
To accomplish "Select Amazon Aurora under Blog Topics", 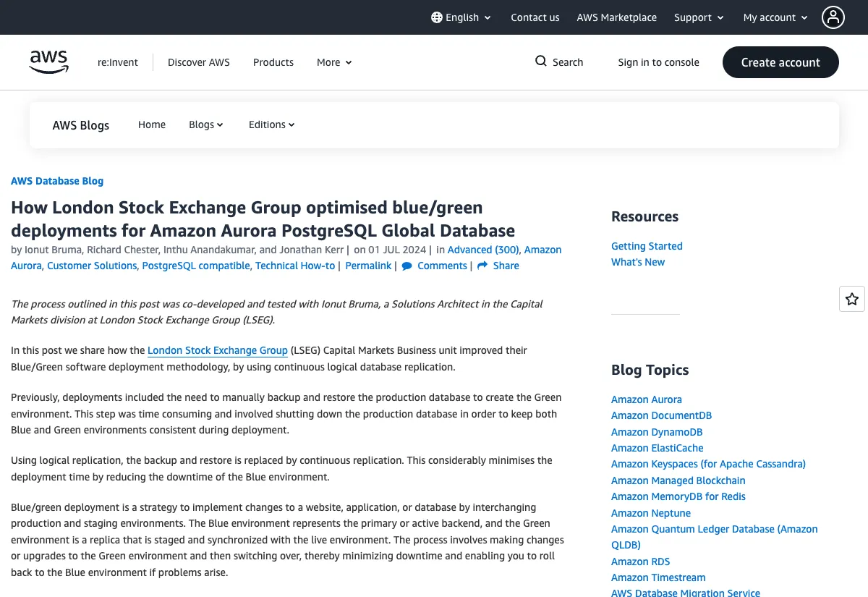I will tap(646, 399).
